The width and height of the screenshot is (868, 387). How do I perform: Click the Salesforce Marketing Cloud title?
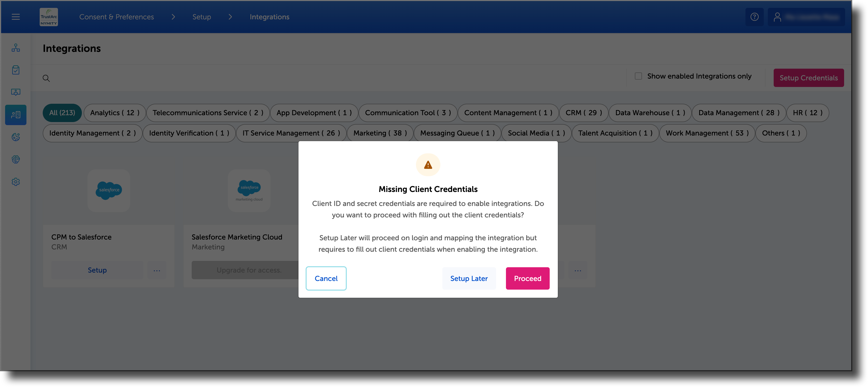click(237, 237)
